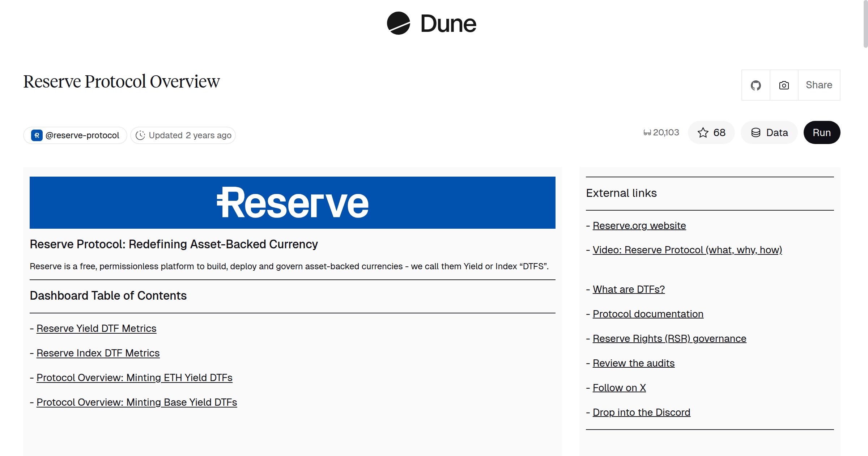
Task: Open the GitHub icon near Share
Action: click(x=756, y=85)
